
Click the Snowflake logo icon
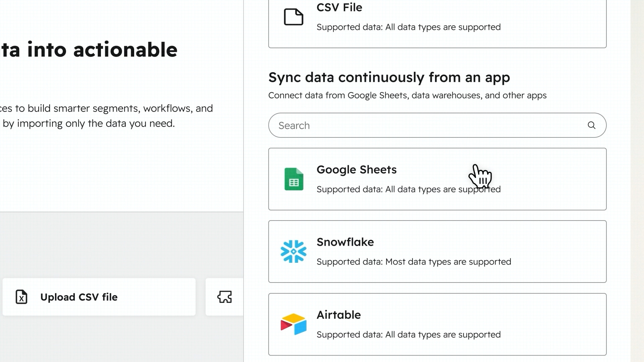293,251
